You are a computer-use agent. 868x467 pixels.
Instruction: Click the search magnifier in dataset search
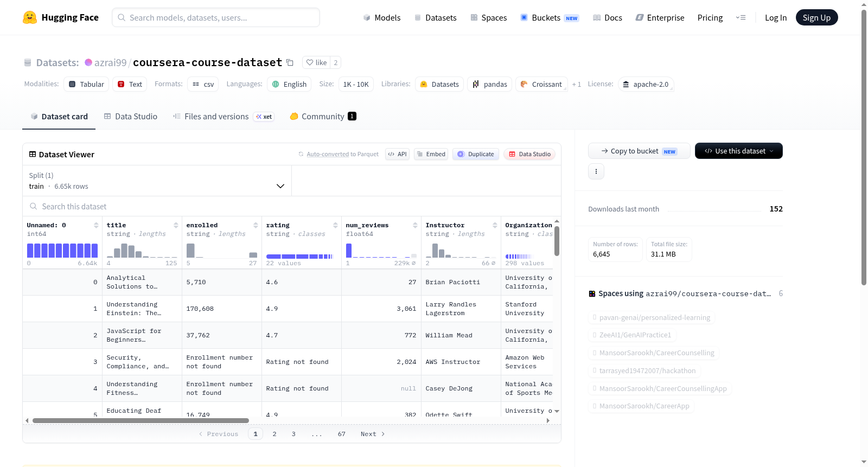tap(34, 206)
